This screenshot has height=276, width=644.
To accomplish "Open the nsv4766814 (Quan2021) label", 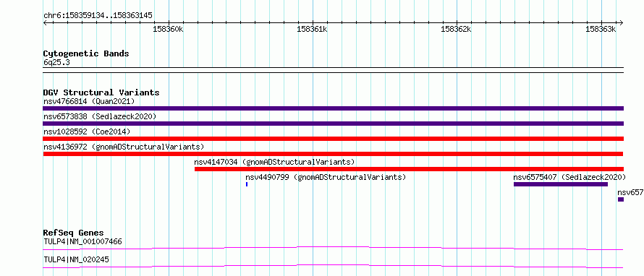I will click(x=89, y=101).
